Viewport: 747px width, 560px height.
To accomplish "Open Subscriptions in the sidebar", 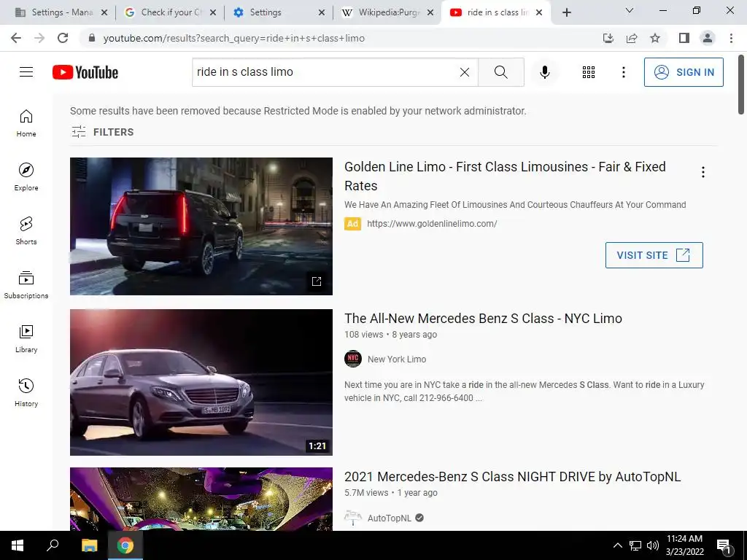I will (26, 285).
